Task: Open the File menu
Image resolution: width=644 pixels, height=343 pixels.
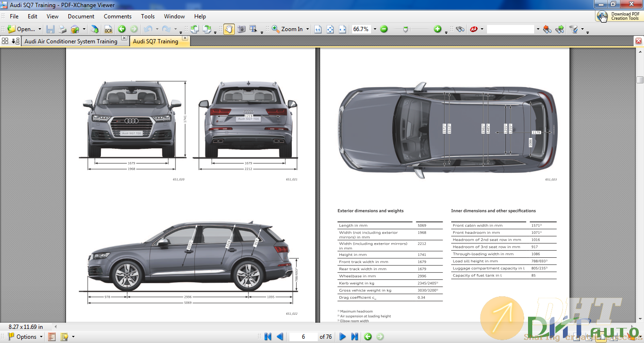Action: [x=14, y=16]
